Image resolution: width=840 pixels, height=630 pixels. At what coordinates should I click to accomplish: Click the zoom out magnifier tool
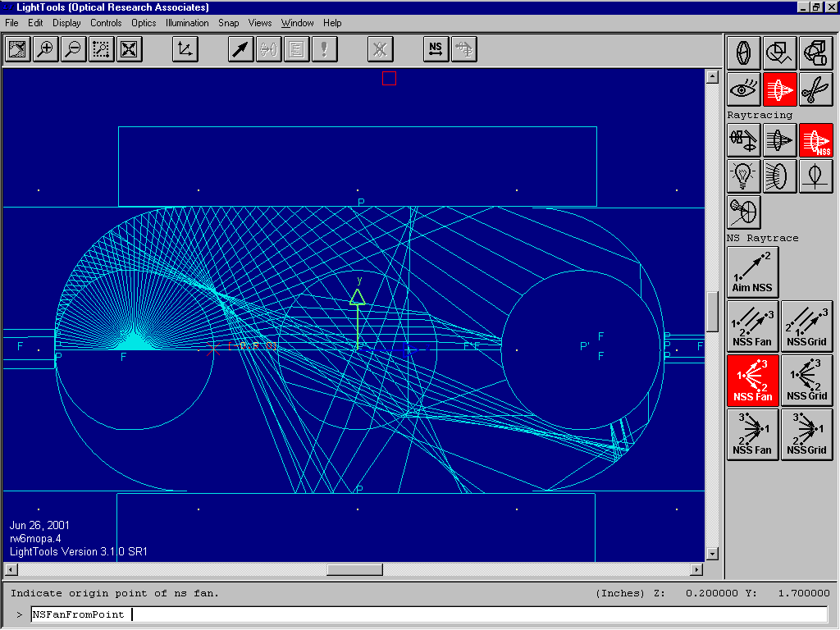[x=73, y=49]
